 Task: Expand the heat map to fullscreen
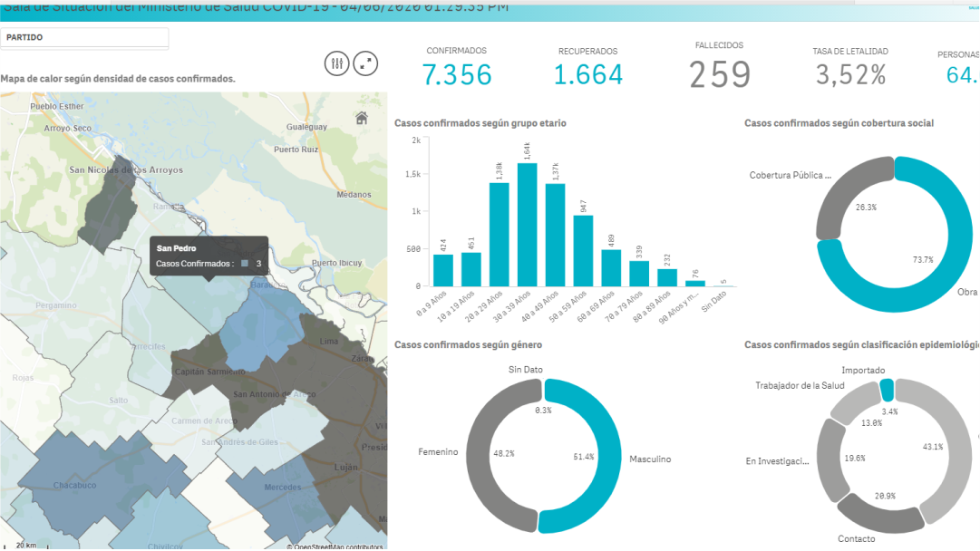tap(365, 63)
